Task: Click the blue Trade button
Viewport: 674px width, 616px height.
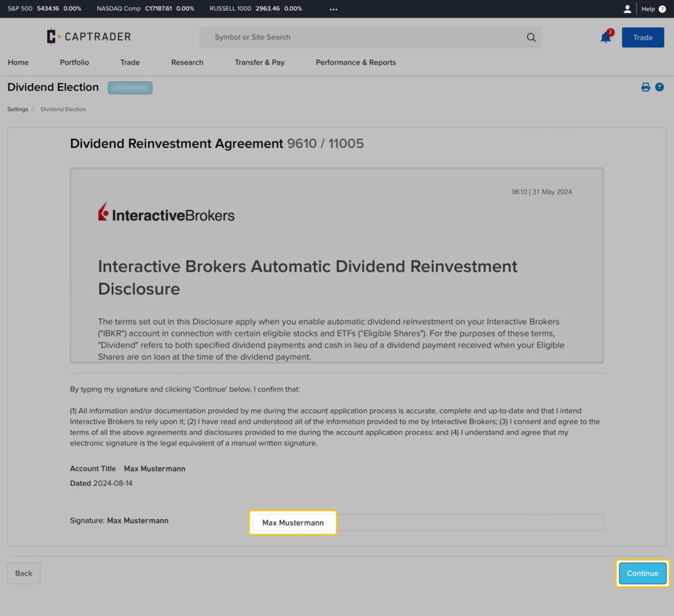Action: pos(642,38)
